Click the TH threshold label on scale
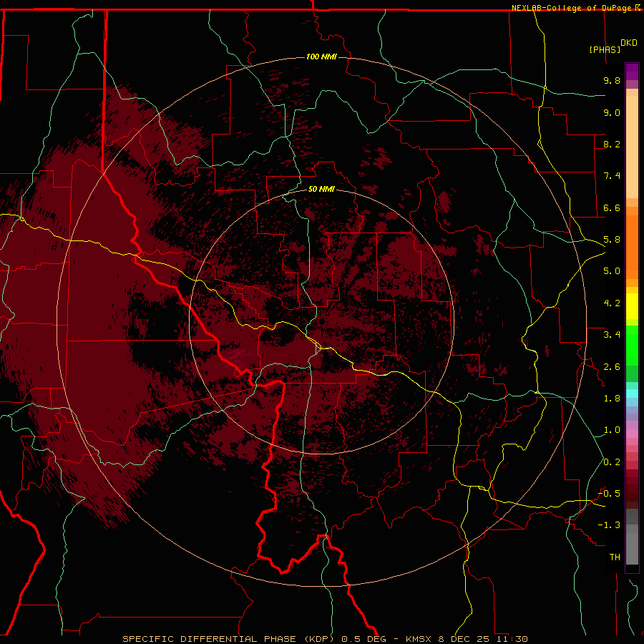Image resolution: width=644 pixels, height=644 pixels. [x=615, y=557]
